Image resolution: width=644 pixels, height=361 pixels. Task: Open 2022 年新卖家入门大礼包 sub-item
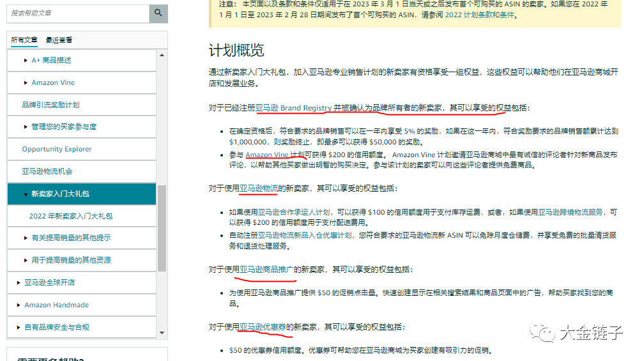coord(71,216)
